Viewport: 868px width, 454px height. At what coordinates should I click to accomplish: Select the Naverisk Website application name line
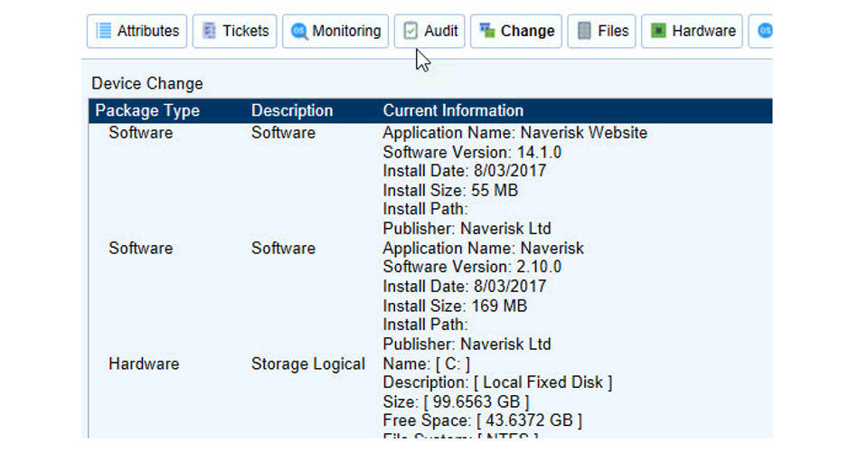pyautogui.click(x=514, y=133)
